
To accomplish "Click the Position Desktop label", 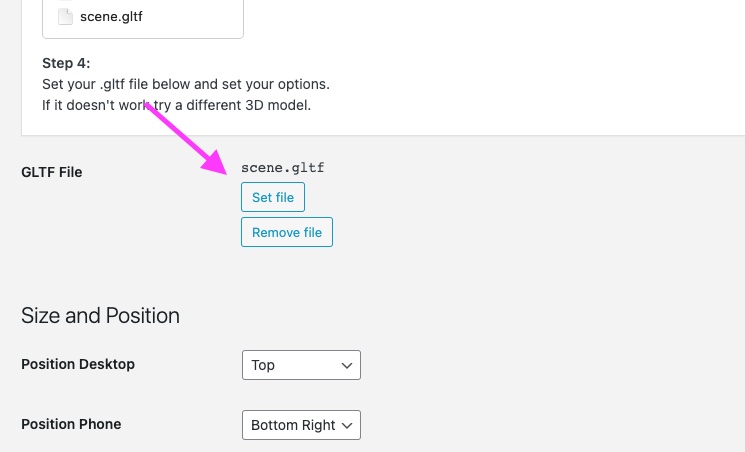I will [78, 364].
